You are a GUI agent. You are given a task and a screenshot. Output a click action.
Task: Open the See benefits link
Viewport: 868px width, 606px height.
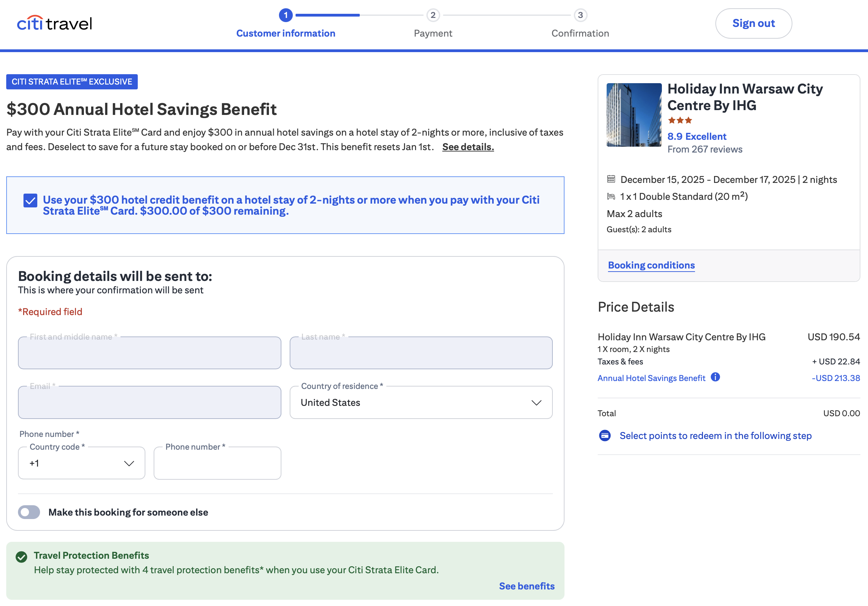[x=527, y=586]
